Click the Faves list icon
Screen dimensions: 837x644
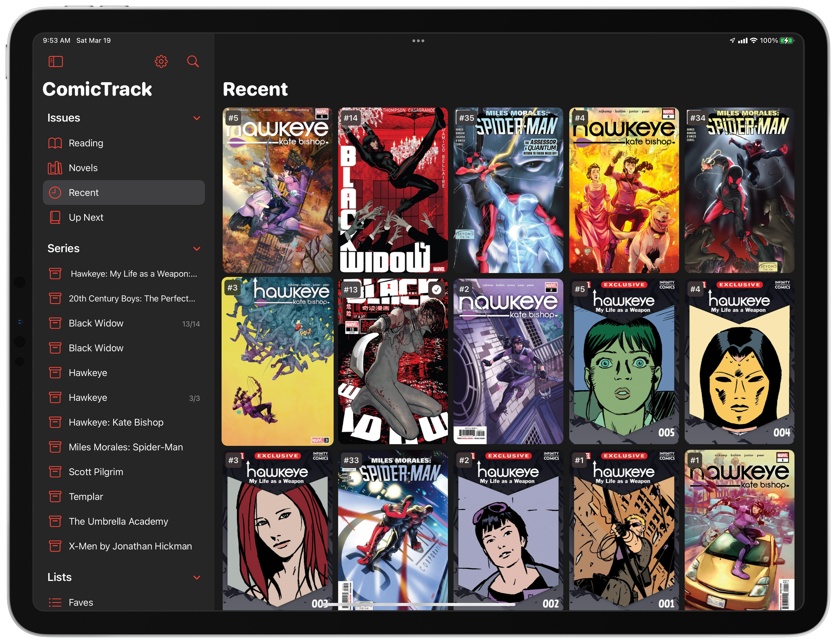tap(55, 602)
